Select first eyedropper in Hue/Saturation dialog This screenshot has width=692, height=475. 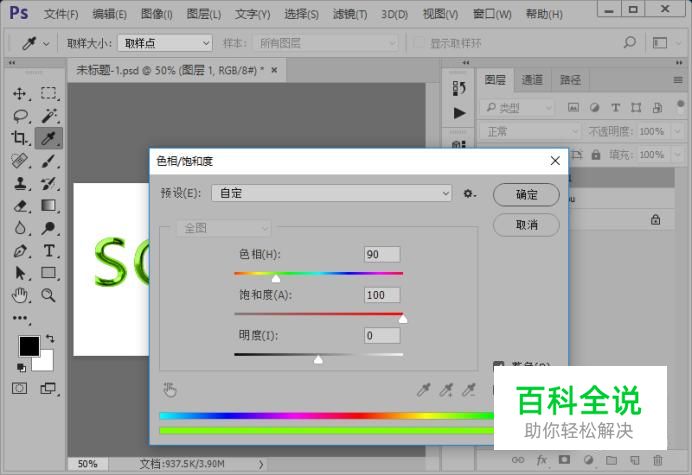[x=423, y=390]
